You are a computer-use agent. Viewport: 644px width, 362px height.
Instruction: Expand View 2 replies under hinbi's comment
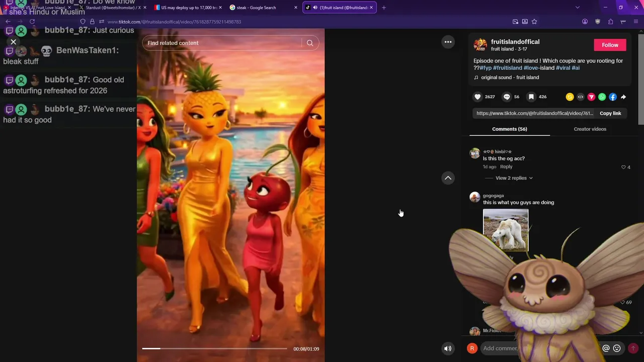pos(514,178)
